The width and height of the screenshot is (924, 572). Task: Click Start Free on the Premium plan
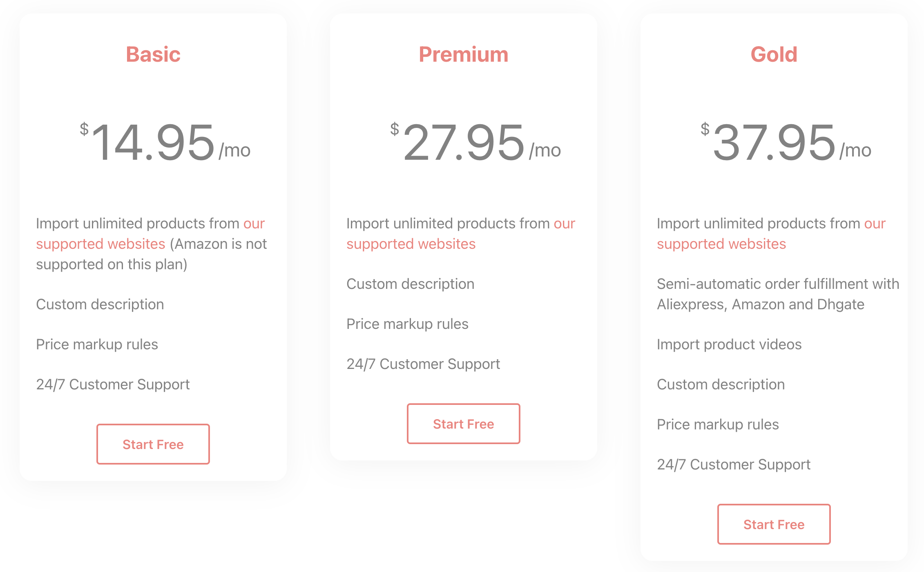(463, 424)
